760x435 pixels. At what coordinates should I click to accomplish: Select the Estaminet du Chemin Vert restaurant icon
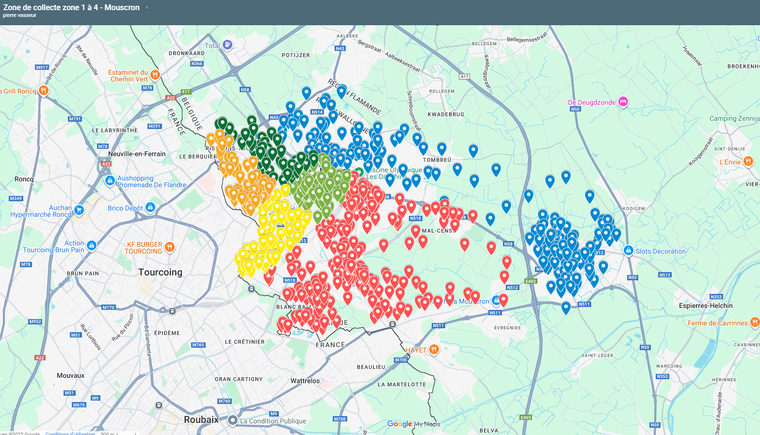pos(155,74)
